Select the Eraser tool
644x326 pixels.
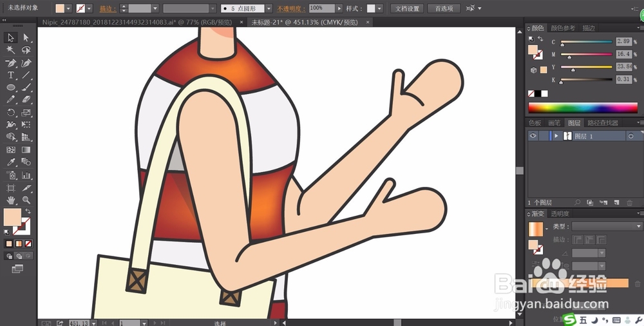point(26,99)
